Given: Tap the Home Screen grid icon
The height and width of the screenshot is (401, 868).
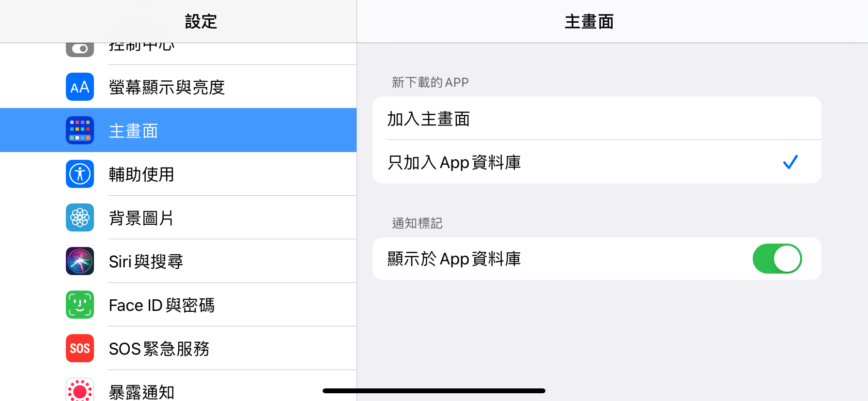Looking at the screenshot, I should pyautogui.click(x=80, y=130).
